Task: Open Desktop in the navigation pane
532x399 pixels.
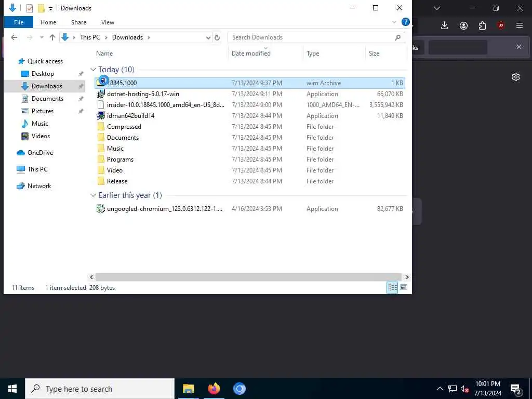Action: click(43, 74)
